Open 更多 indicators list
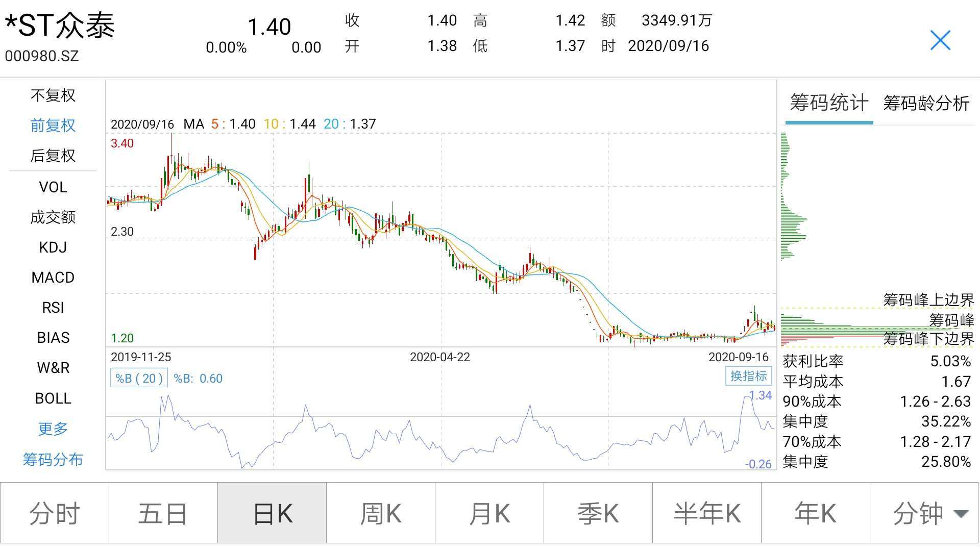 (x=53, y=429)
